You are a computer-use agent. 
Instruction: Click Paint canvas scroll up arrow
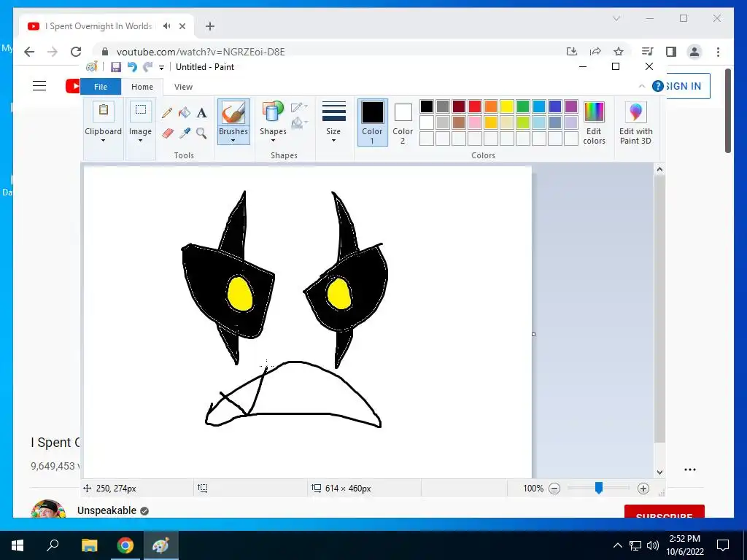[659, 169]
